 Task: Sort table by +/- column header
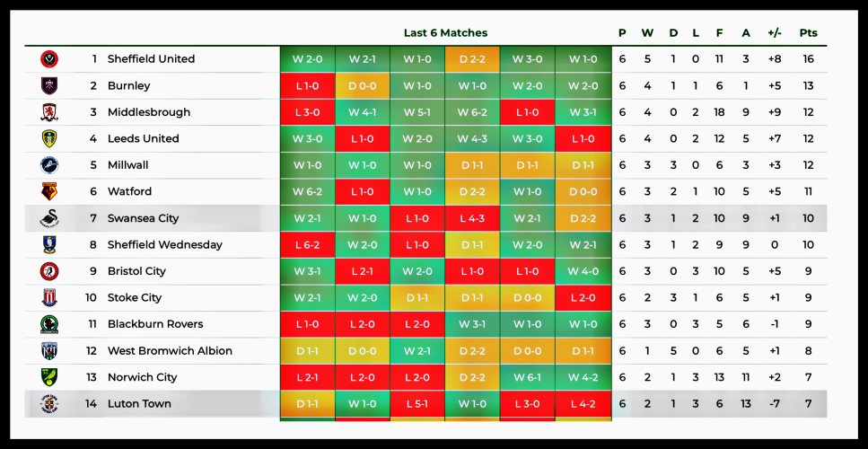pos(775,33)
